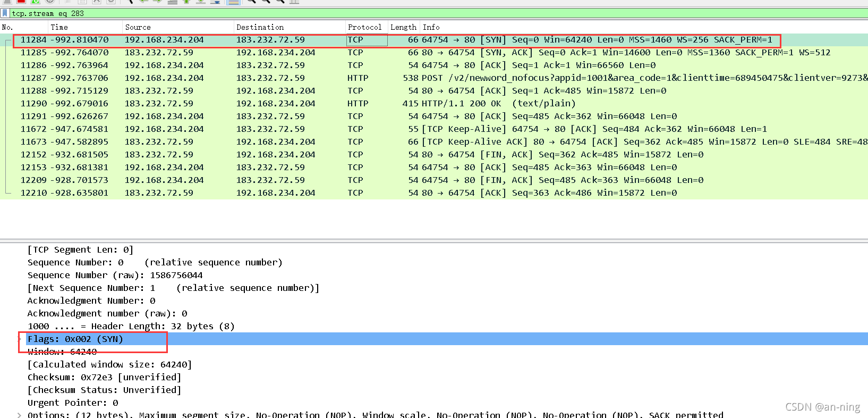868x418 pixels.
Task: Select Sequence Number (raw) 1586756044 line
Action: click(115, 275)
